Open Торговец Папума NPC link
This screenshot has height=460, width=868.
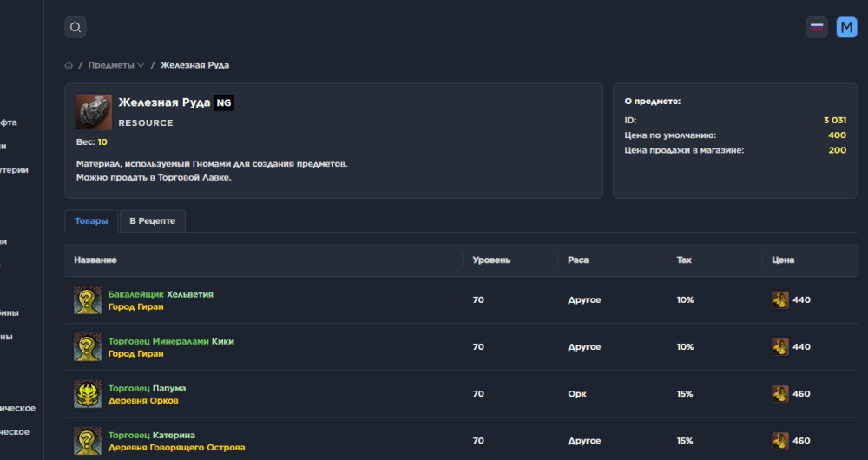pos(147,388)
